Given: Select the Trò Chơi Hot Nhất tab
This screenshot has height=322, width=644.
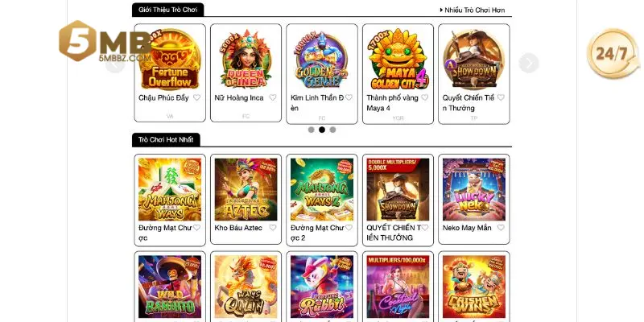Looking at the screenshot, I should (x=166, y=139).
